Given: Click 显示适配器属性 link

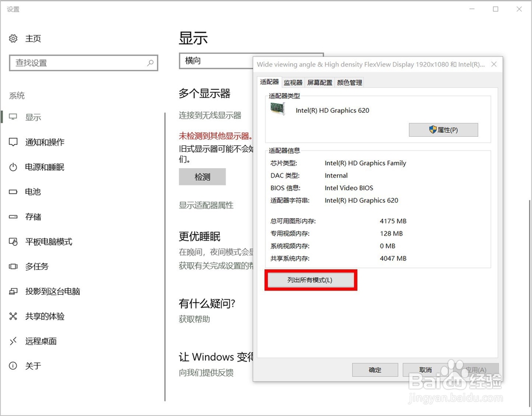Looking at the screenshot, I should tap(206, 205).
